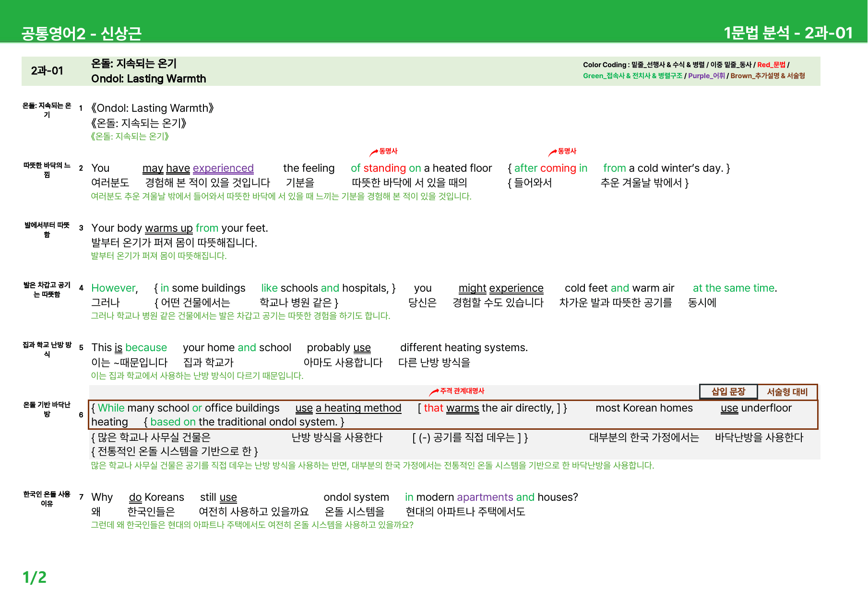Click the green word However in sentence 4
The width and height of the screenshot is (868, 613).
pos(115,288)
